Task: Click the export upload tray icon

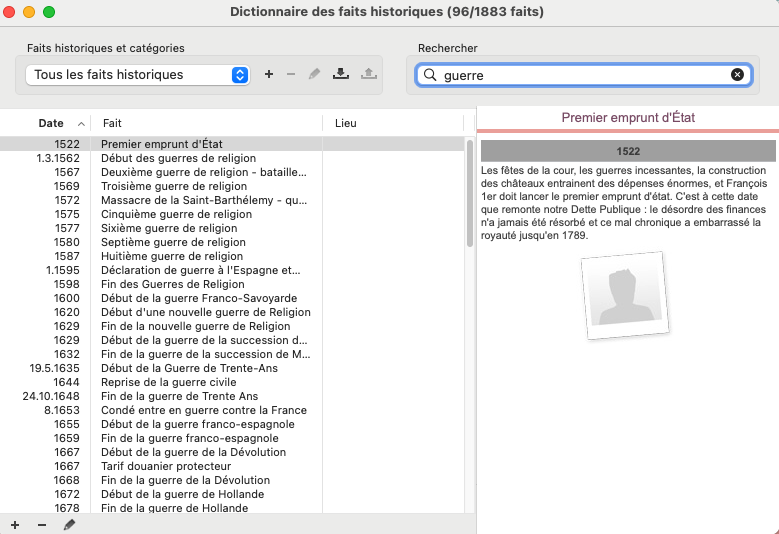Action: click(x=369, y=75)
